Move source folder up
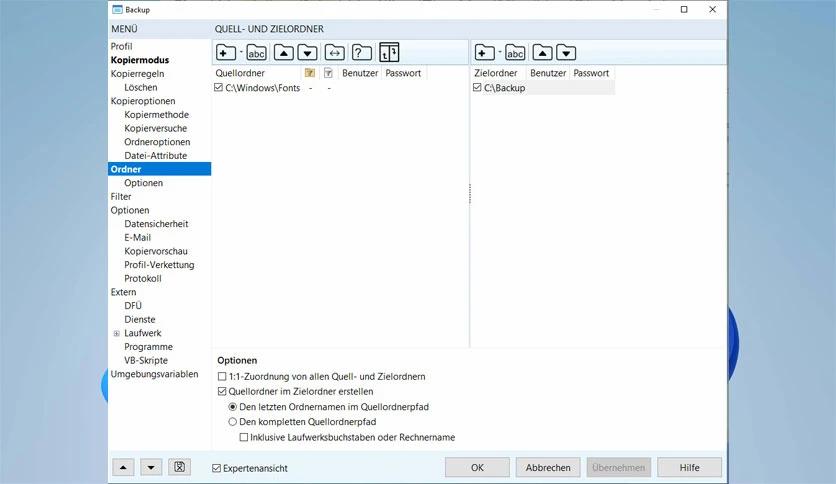Viewport: 836px width, 484px height. [x=284, y=53]
